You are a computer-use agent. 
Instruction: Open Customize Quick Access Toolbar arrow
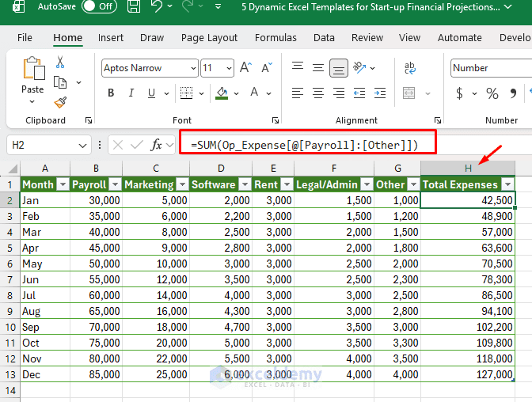[218, 6]
